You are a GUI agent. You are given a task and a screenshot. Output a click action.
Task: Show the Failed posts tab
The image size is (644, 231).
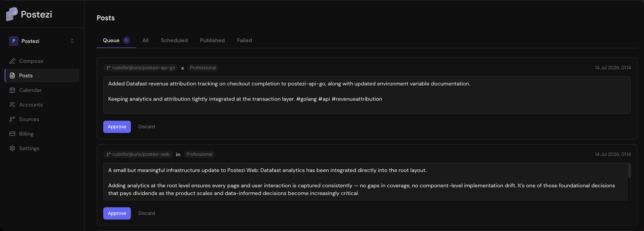point(244,40)
